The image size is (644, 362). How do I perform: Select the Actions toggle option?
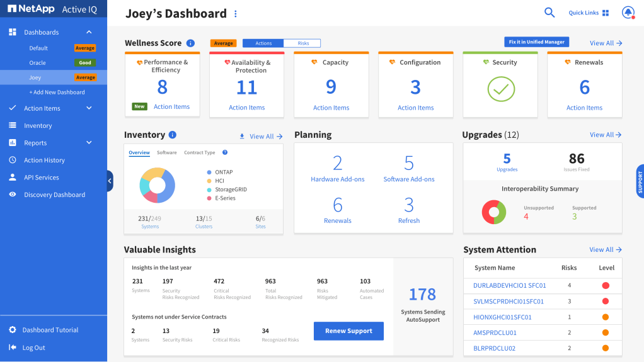pos(263,43)
